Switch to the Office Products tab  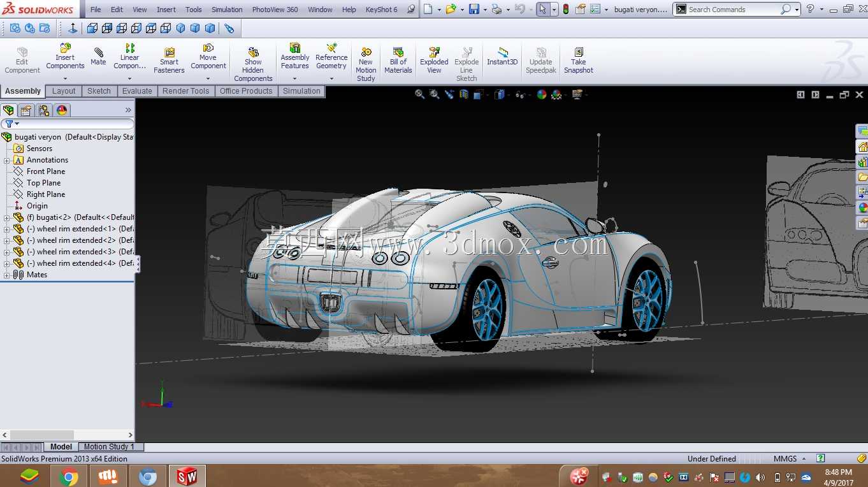click(246, 91)
